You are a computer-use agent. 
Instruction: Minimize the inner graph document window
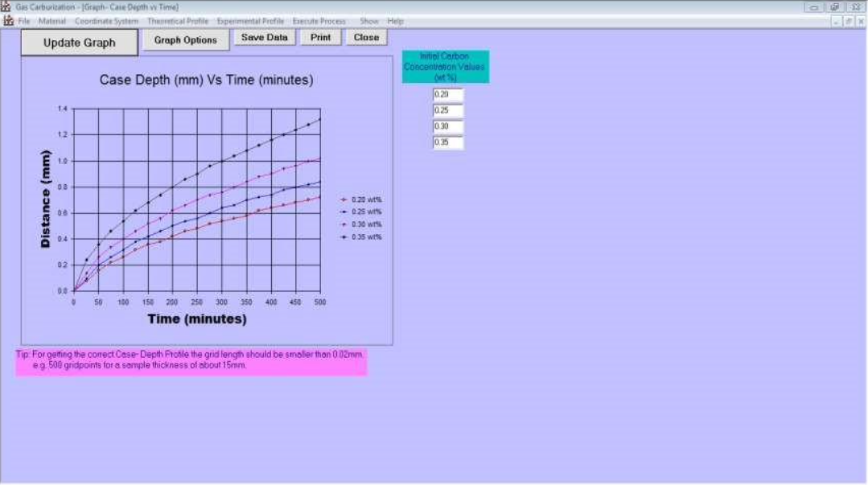click(837, 22)
